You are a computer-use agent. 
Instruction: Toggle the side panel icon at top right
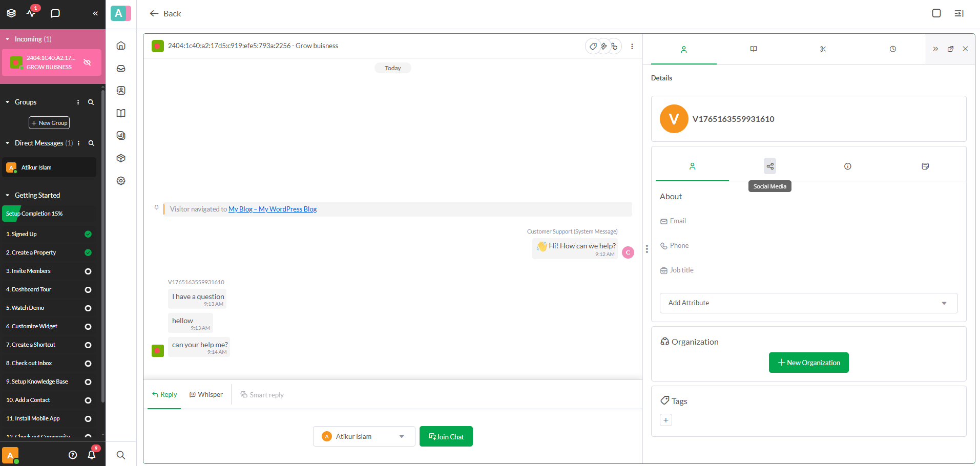[960, 13]
